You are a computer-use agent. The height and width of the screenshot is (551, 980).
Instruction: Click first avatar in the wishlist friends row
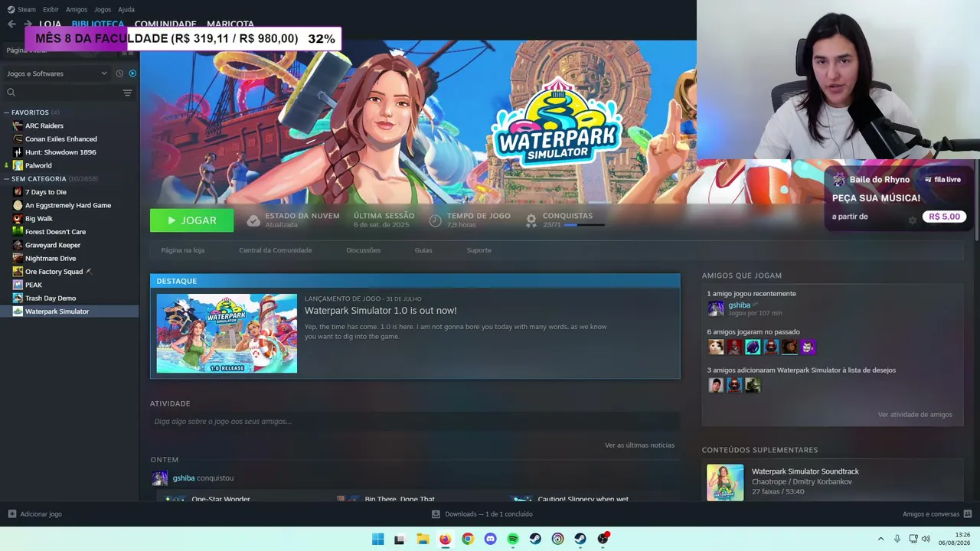click(716, 386)
